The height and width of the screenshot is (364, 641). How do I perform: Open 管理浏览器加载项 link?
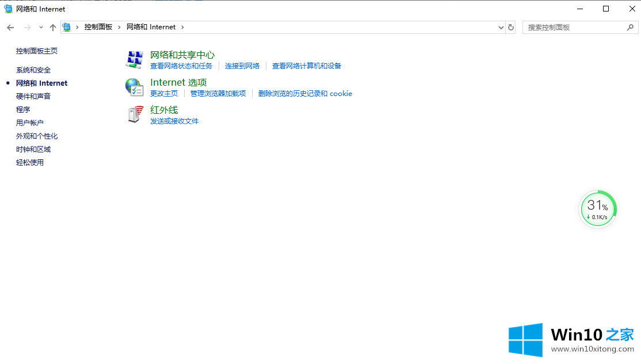pos(218,94)
